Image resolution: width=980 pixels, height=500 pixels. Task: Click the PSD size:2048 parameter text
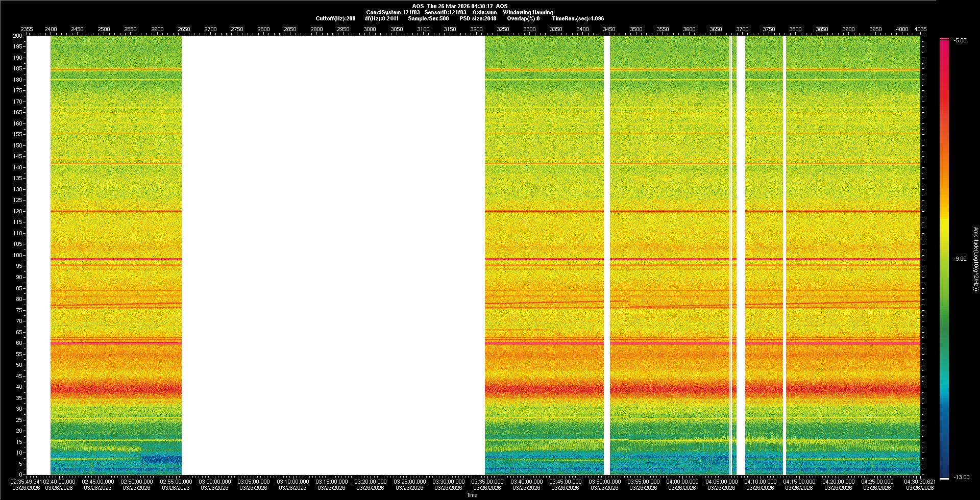click(478, 18)
